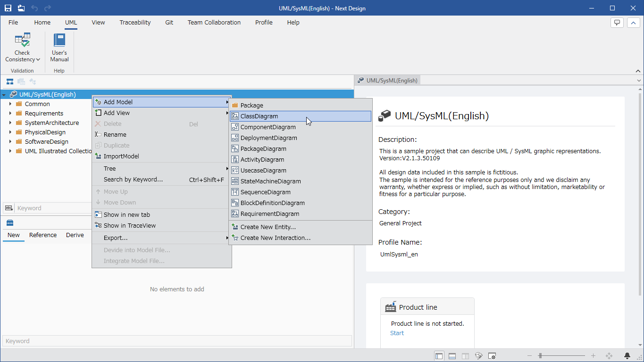Add a PackageDiagram model
The width and height of the screenshot is (644, 362).
301,148
